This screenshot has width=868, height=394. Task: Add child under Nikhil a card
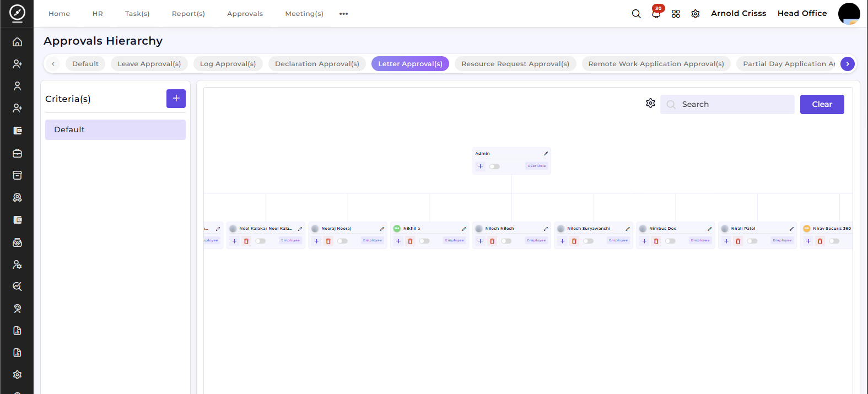(x=398, y=241)
